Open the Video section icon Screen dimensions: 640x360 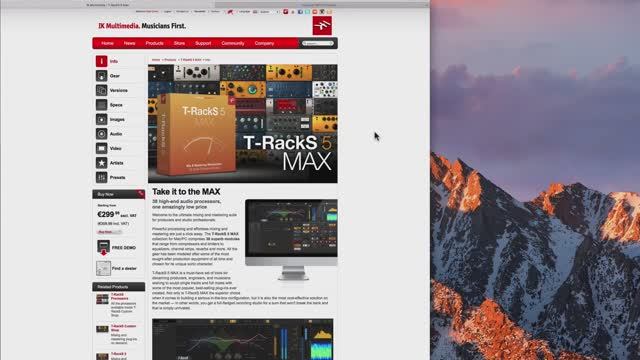click(102, 148)
